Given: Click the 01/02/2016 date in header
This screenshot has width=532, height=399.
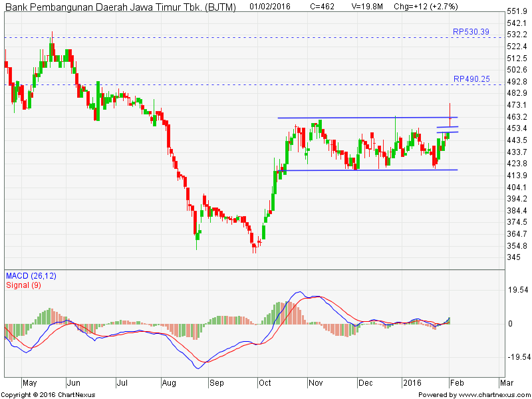Looking at the screenshot, I should tap(273, 6).
